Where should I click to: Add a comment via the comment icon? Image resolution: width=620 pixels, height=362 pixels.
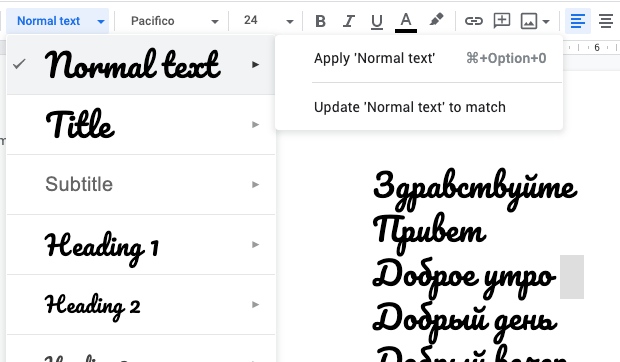coord(501,21)
